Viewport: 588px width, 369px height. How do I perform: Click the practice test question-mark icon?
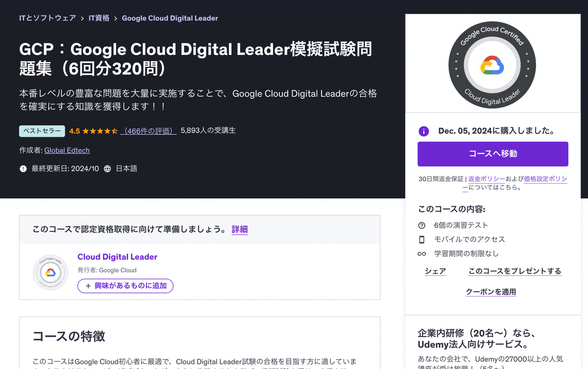click(421, 225)
